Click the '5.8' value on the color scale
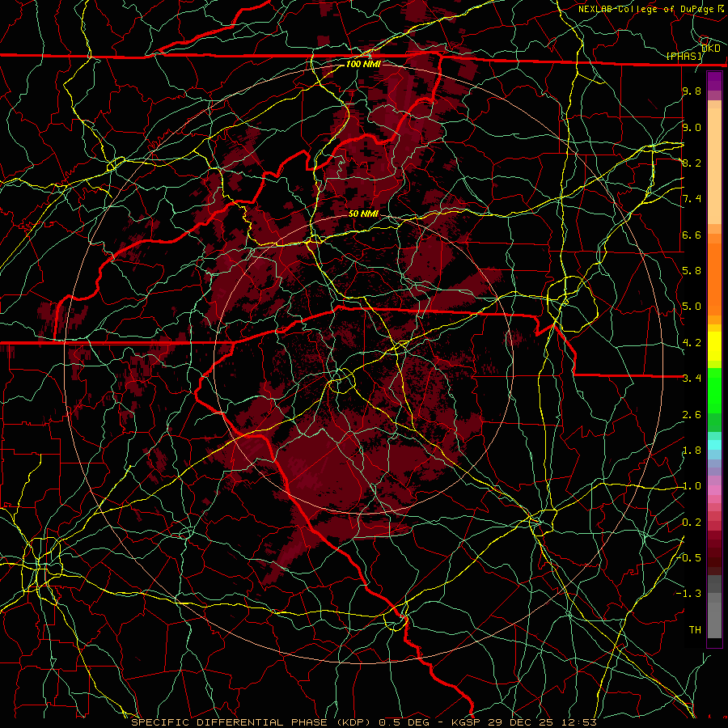The width and height of the screenshot is (728, 728). click(x=692, y=271)
